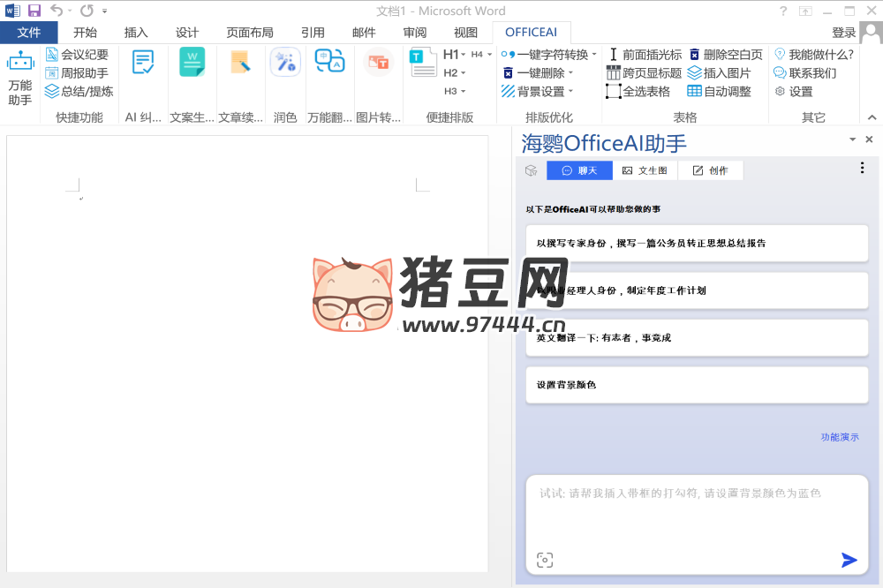883x588 pixels.
Task: Click the 文章续写 icon
Action: point(240,63)
